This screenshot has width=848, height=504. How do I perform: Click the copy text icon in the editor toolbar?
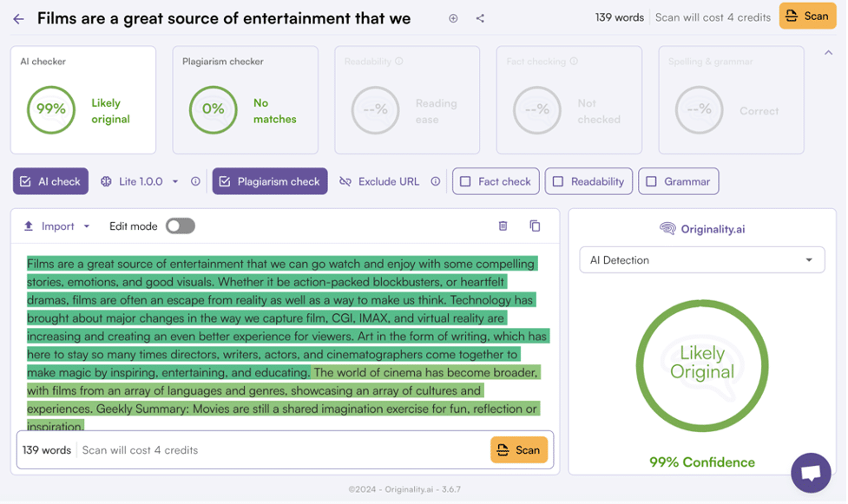(535, 226)
